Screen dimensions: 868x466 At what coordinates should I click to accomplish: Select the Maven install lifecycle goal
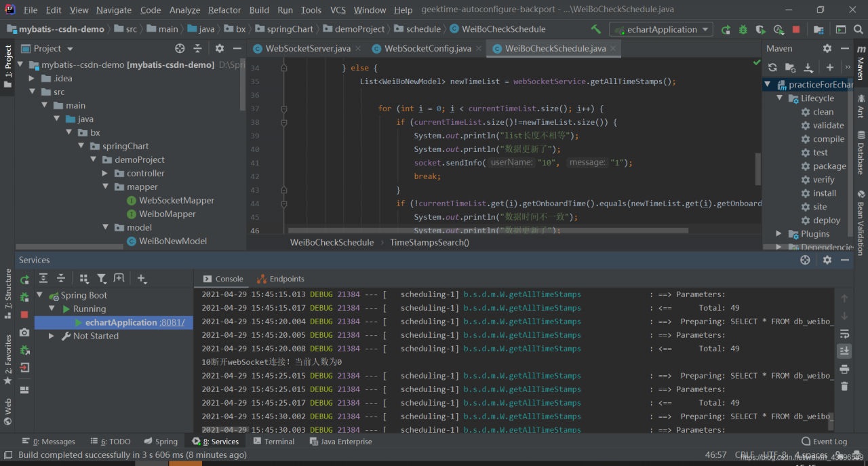point(825,193)
